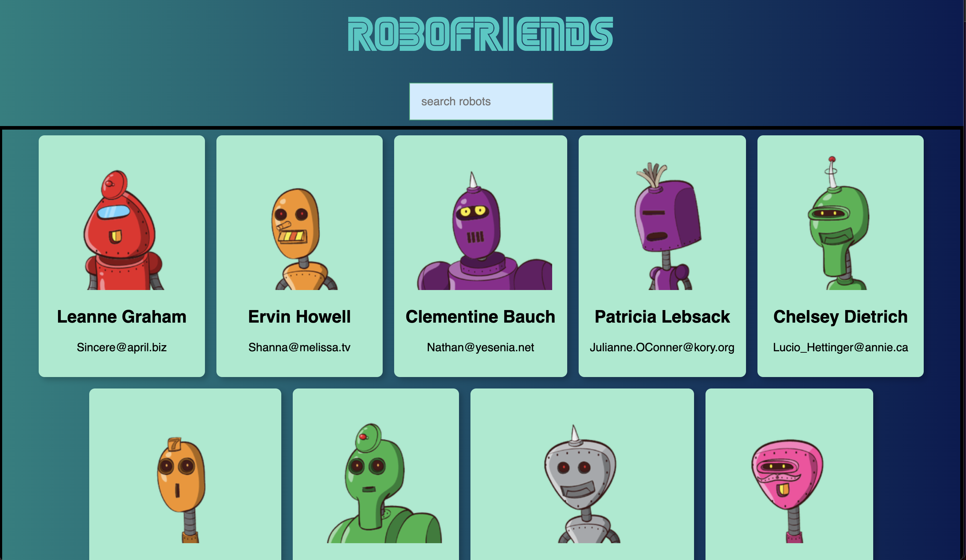Select Leanne Graham's red robot image
966x560 pixels.
click(123, 229)
